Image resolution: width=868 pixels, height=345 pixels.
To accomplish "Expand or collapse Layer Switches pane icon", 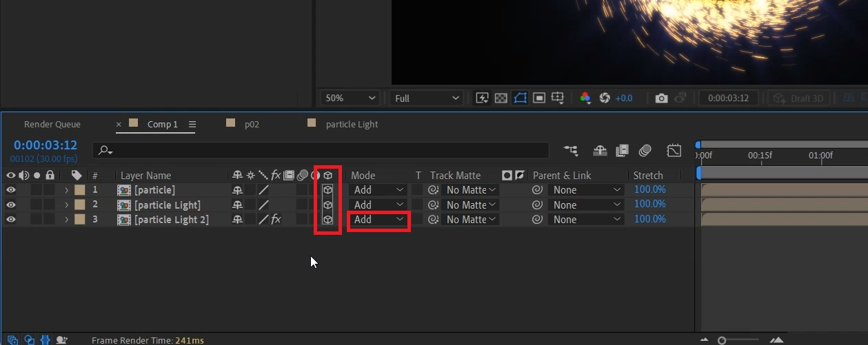I will coord(14,339).
